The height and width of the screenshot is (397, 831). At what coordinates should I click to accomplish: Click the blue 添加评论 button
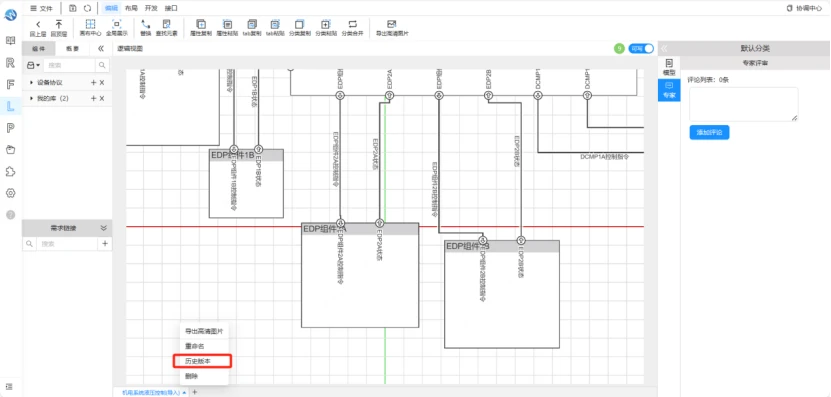point(709,132)
